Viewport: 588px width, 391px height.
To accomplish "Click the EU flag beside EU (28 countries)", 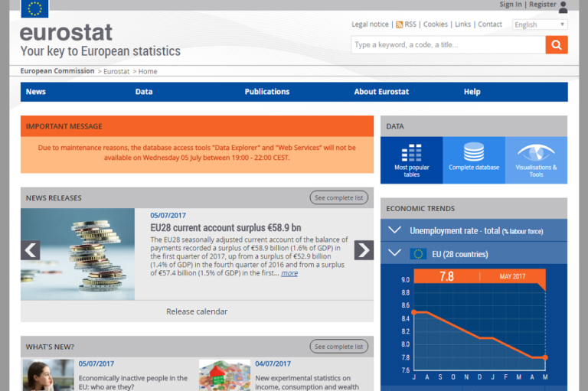I will point(418,254).
